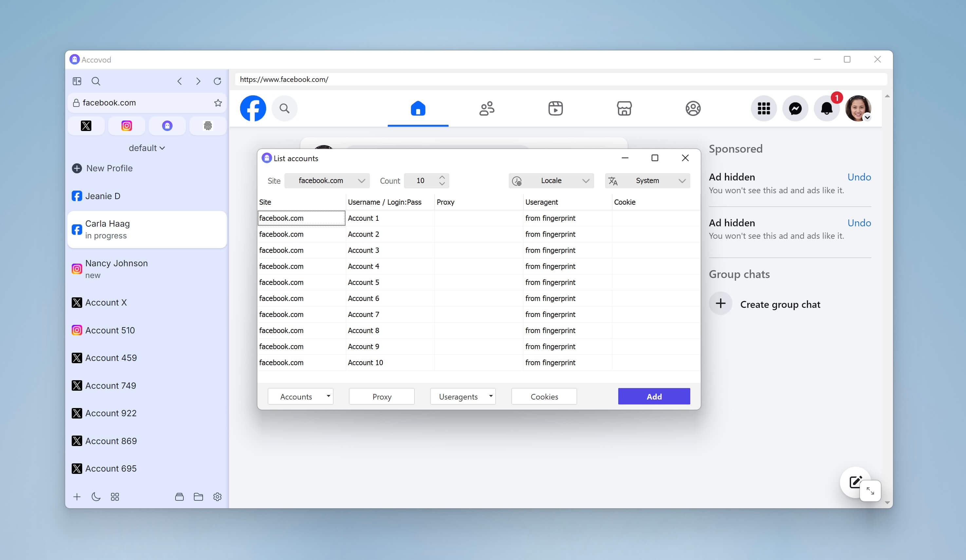Click the Cookies button
Image resolution: width=966 pixels, height=560 pixels.
coord(544,396)
